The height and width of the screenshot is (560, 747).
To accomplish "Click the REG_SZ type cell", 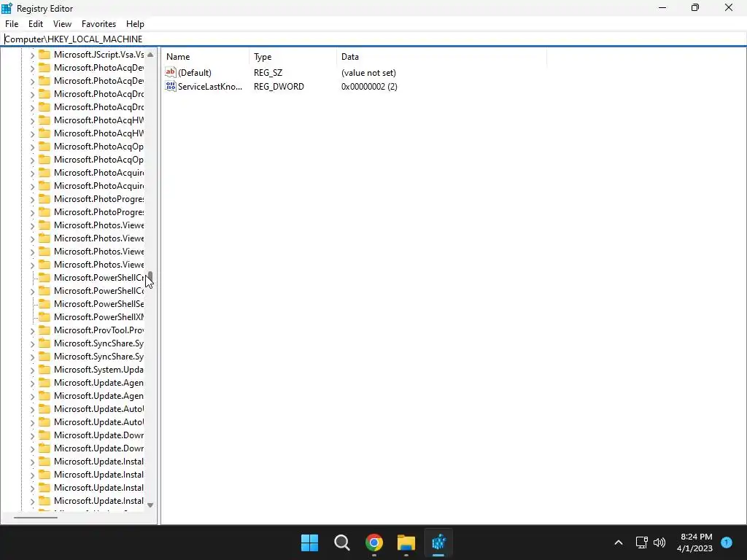I will [x=268, y=73].
